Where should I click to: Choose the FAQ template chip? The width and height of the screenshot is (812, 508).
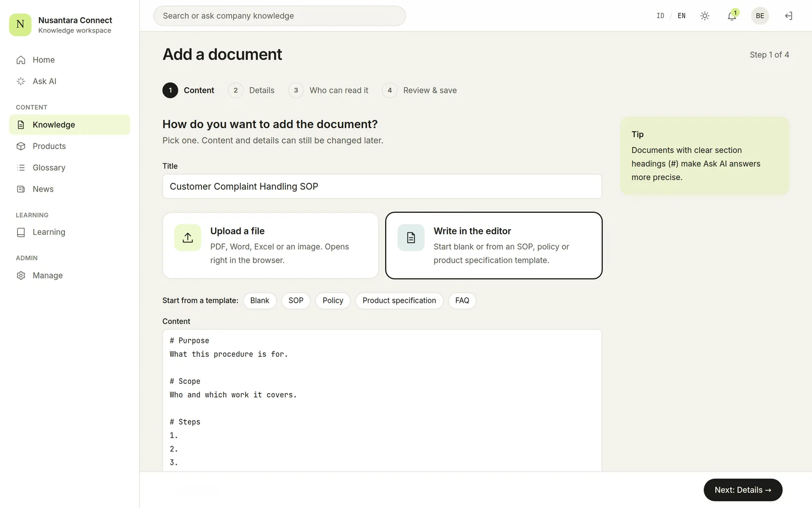462,301
